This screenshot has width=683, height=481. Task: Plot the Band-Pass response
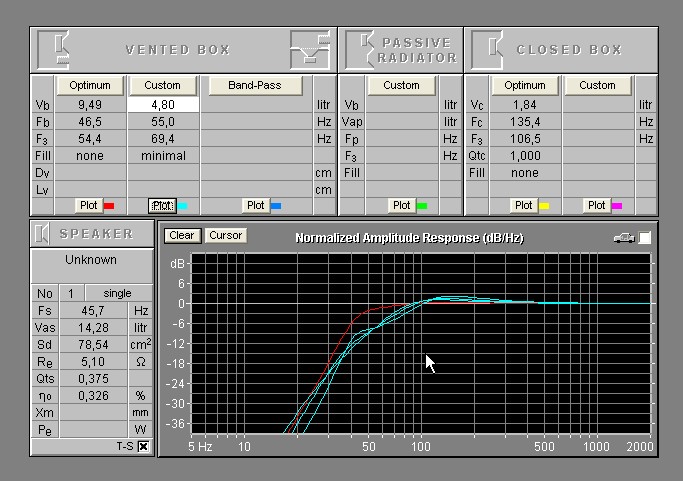coord(255,205)
